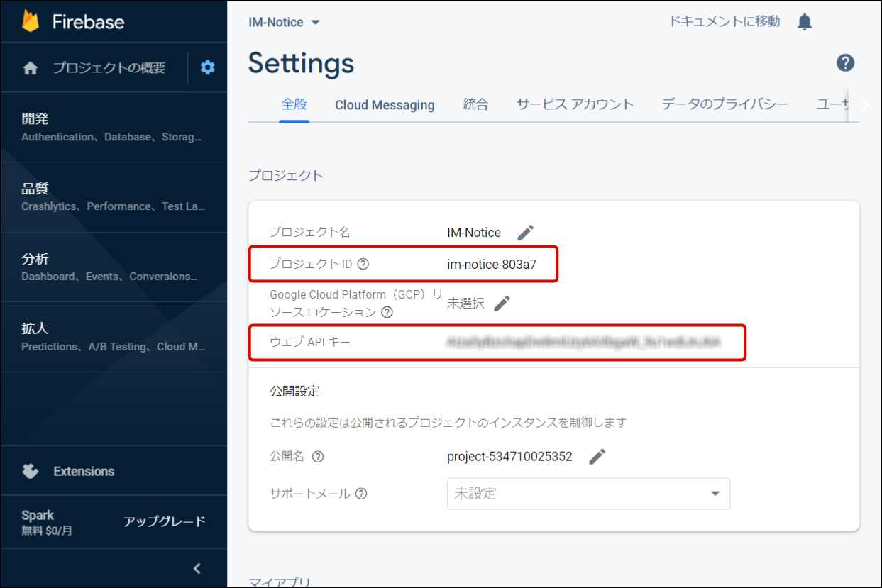The image size is (882, 588).
Task: Click the Settings page heading
Action: [x=301, y=64]
